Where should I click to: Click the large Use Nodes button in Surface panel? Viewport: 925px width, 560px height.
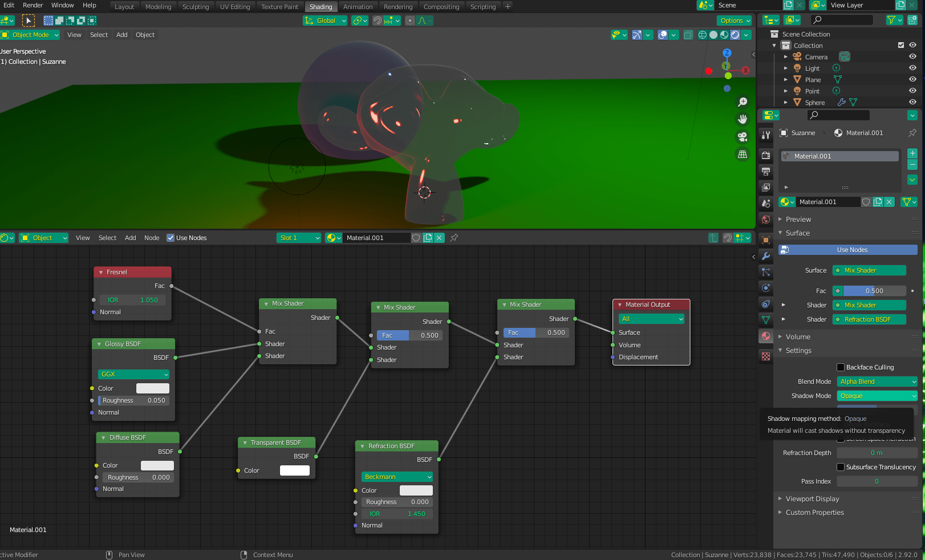847,250
